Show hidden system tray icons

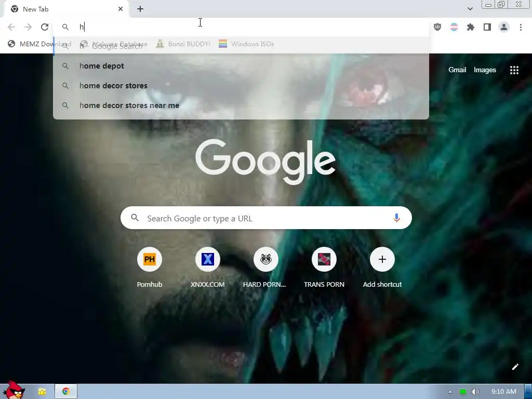pyautogui.click(x=450, y=392)
